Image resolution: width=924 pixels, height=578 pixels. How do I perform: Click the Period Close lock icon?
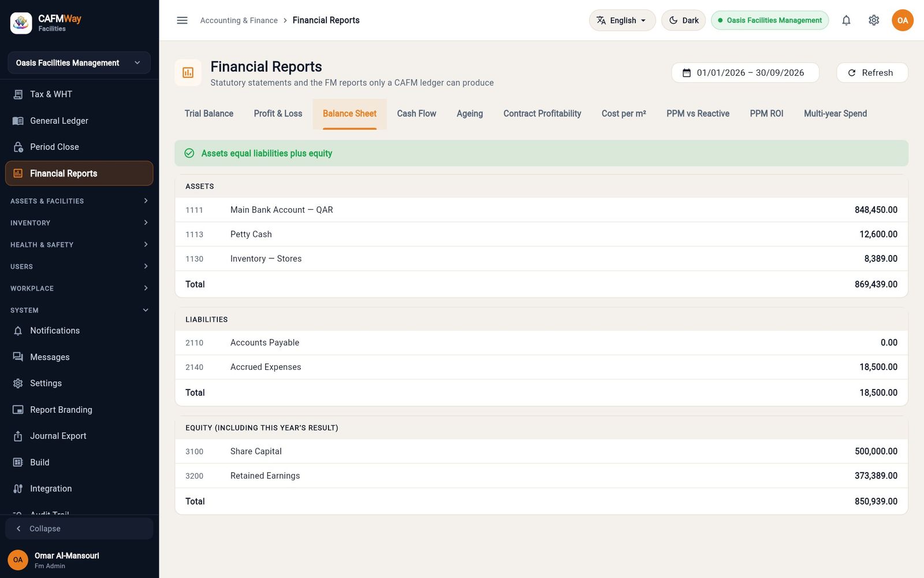pos(18,147)
